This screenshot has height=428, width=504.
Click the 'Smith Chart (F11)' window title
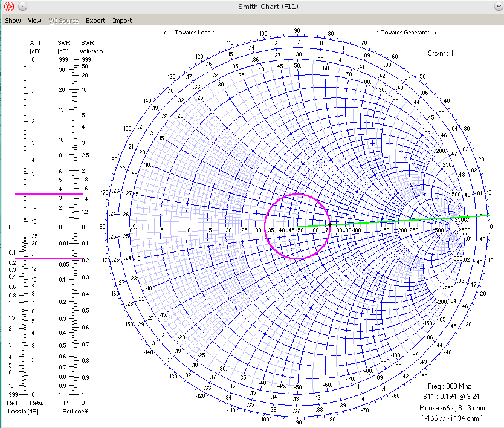268,7
